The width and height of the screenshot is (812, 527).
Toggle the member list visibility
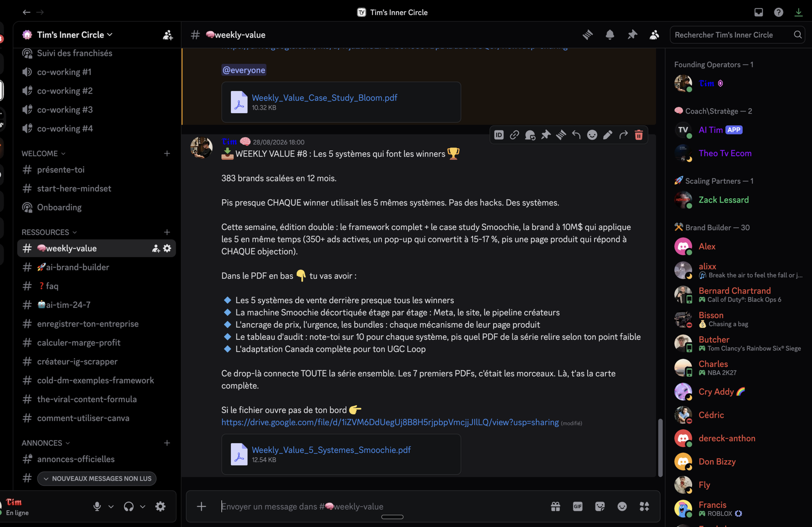click(655, 34)
